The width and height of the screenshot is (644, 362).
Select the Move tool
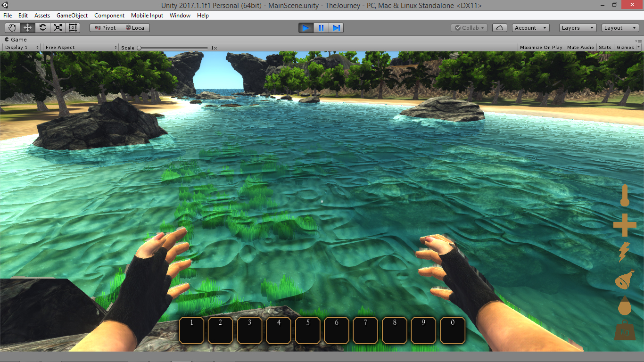(27, 28)
